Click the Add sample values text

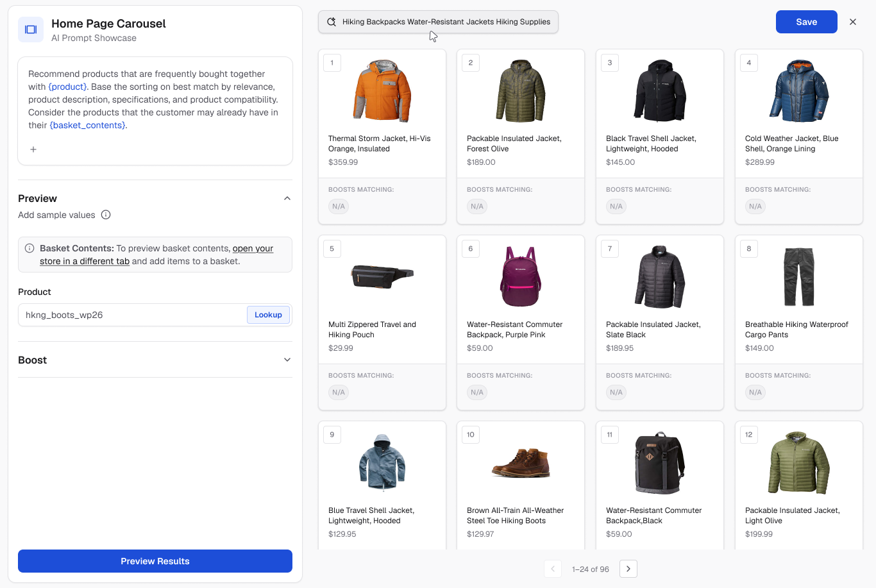[x=56, y=215]
